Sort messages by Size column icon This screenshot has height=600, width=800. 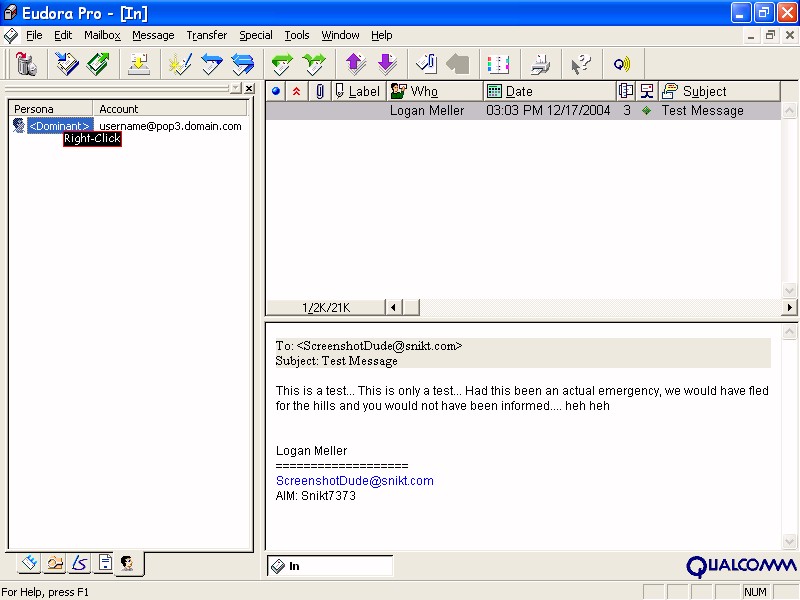coord(626,91)
